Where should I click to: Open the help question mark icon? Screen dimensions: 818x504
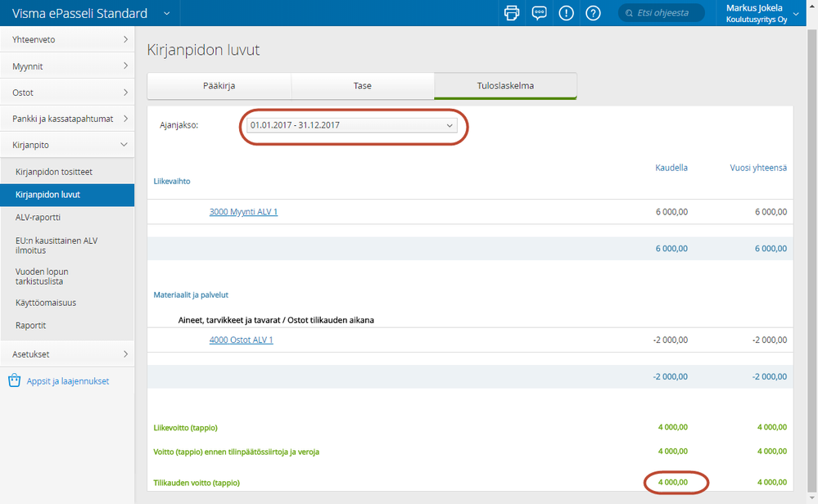(594, 13)
